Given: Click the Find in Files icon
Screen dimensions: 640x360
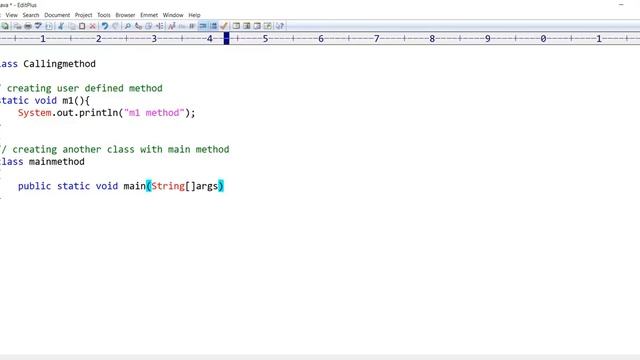Looking at the screenshot, I should click(149, 26).
